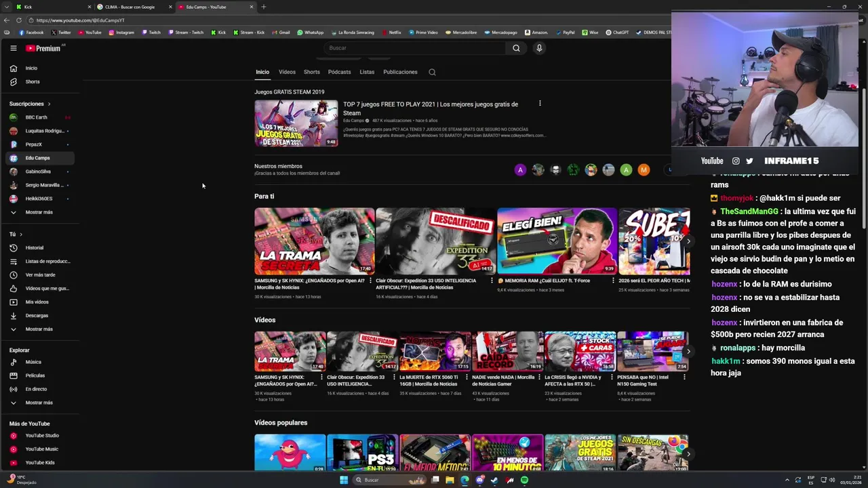Switch to Inicio channel tab
This screenshot has height=488, width=868.
click(x=262, y=72)
